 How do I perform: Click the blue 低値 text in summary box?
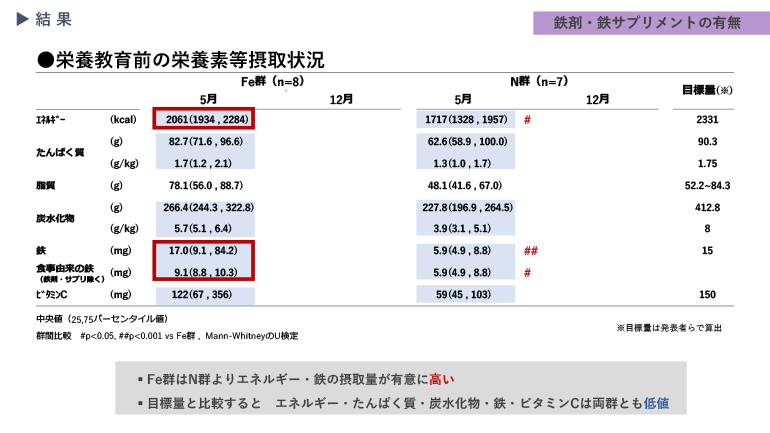coord(657,403)
